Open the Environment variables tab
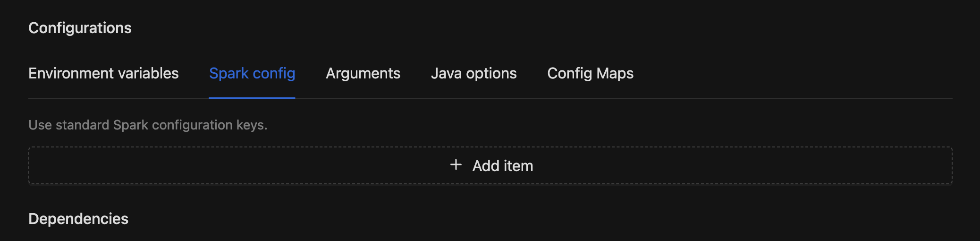 click(103, 73)
